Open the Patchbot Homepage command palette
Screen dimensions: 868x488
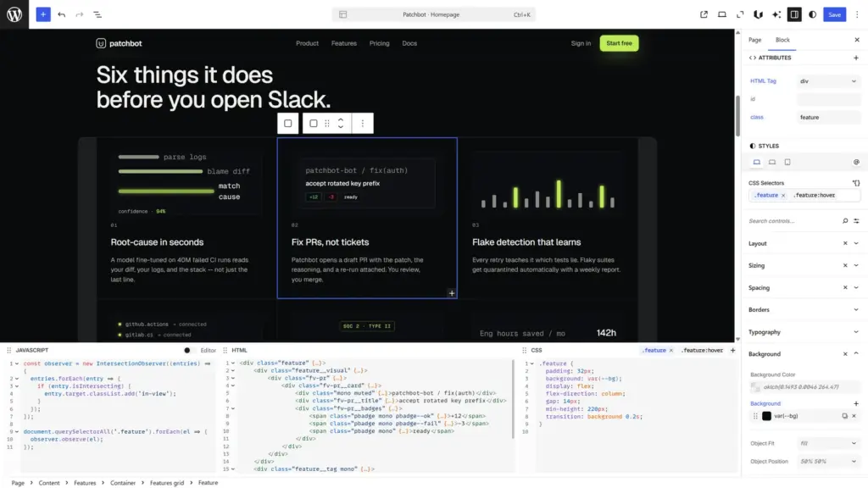tap(433, 14)
